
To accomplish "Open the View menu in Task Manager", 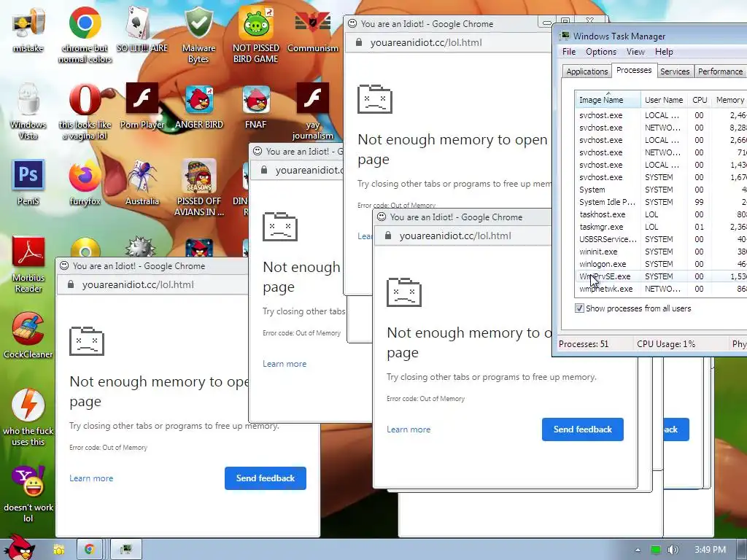I will pos(635,52).
